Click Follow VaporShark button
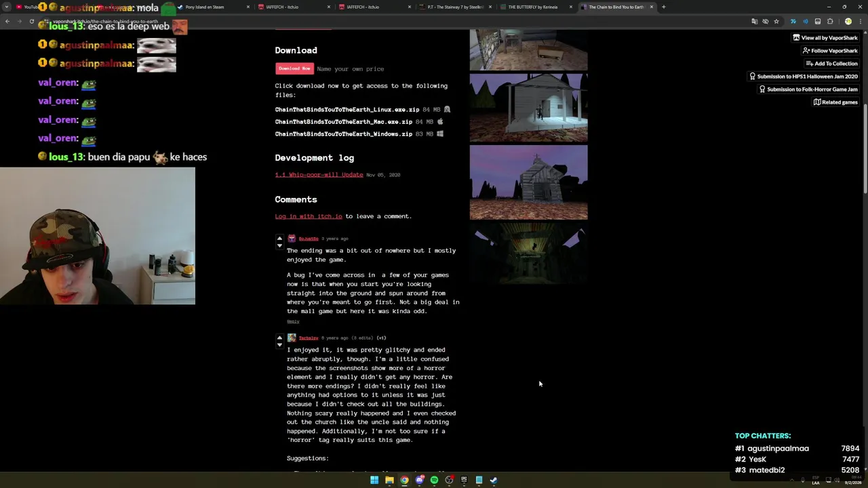This screenshot has width=868, height=488. click(830, 51)
